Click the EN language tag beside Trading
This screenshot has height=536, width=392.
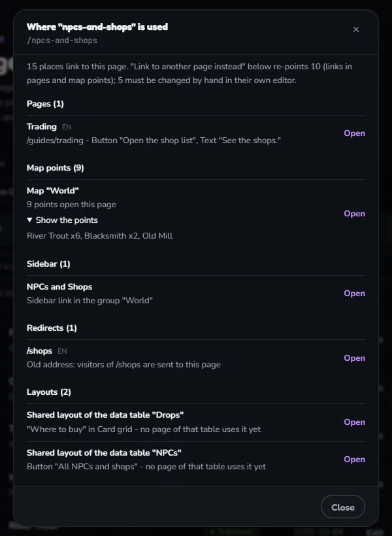67,127
